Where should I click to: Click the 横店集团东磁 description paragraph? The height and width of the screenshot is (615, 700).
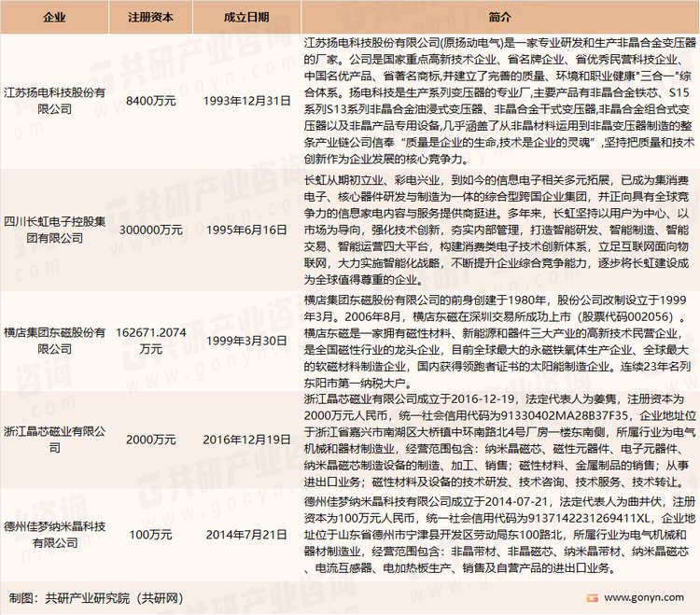tap(497, 342)
